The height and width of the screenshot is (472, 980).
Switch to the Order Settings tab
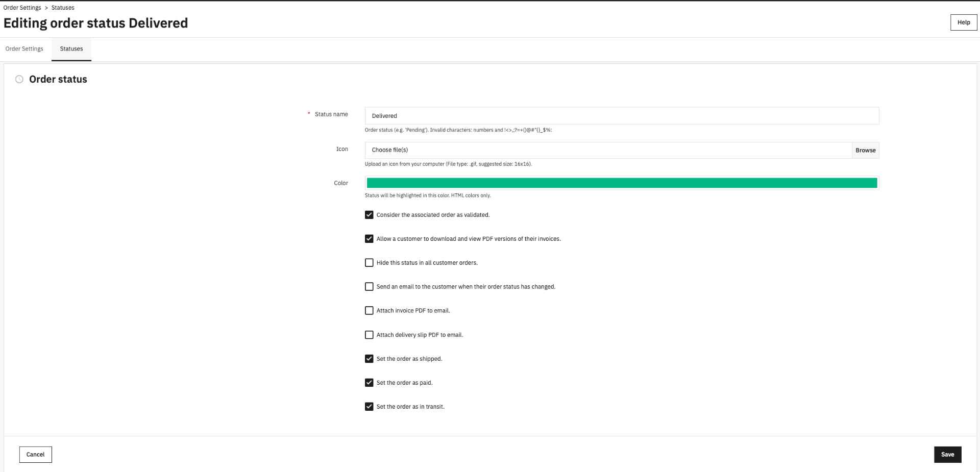coord(24,49)
